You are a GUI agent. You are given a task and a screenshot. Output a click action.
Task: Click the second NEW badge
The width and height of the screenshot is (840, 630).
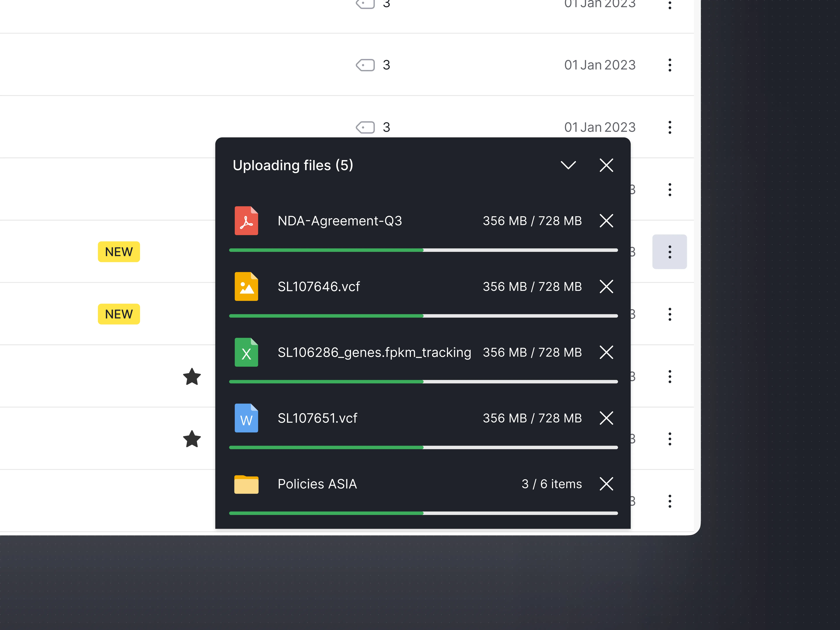119,314
